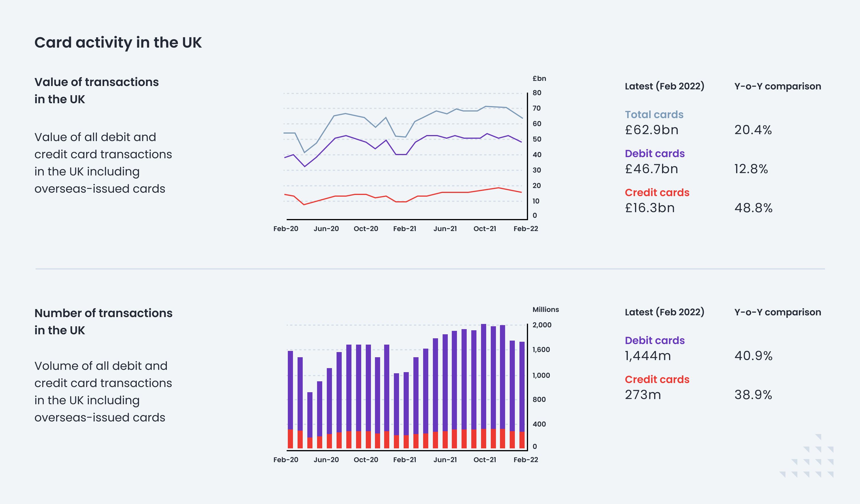Screen dimensions: 860x504
Task: Click the Oct-20 label under the line chart
Action: coord(366,228)
